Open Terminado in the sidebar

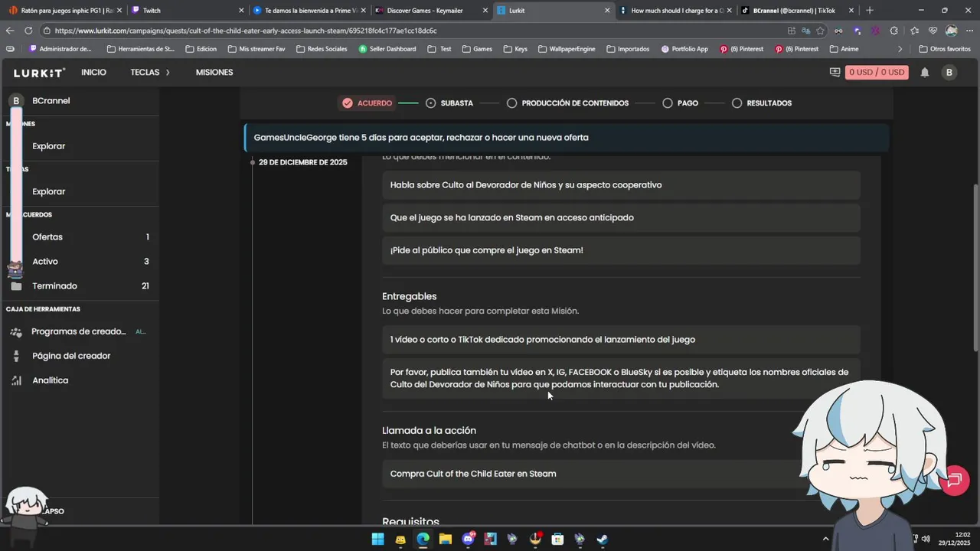pos(80,286)
